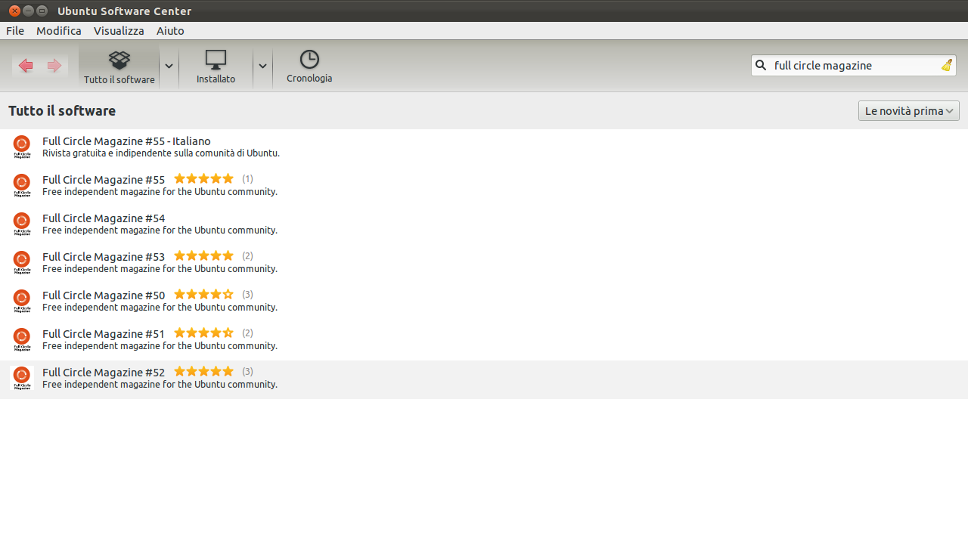Open Tutto il software section
Screen dimensions: 968x560
pos(119,67)
